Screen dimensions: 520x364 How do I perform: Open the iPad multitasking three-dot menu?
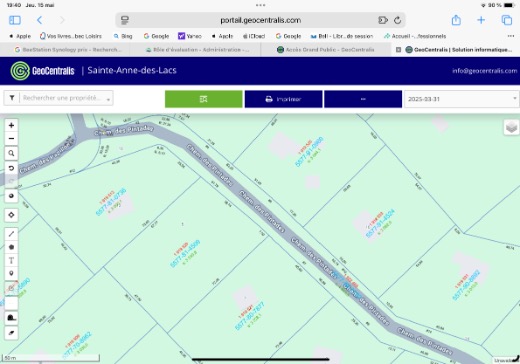click(x=260, y=5)
